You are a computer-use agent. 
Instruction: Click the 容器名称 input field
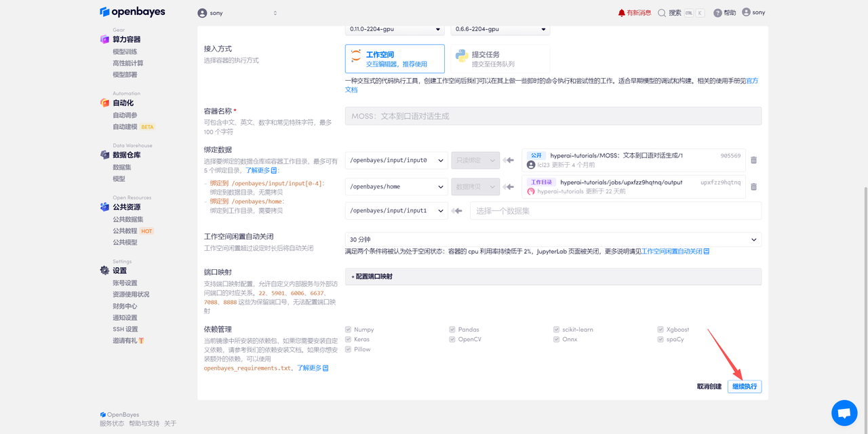coord(553,116)
